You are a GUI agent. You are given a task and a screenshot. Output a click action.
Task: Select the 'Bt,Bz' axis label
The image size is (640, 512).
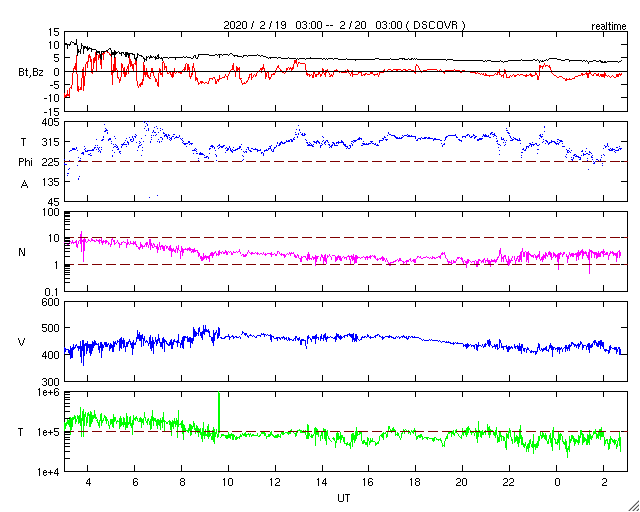pos(31,74)
